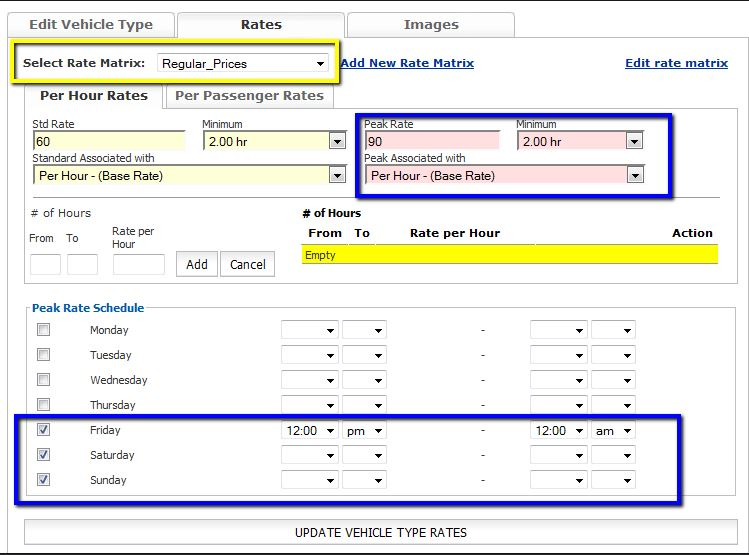Click the Rate per Hour input box
This screenshot has width=749, height=555.
point(139,264)
